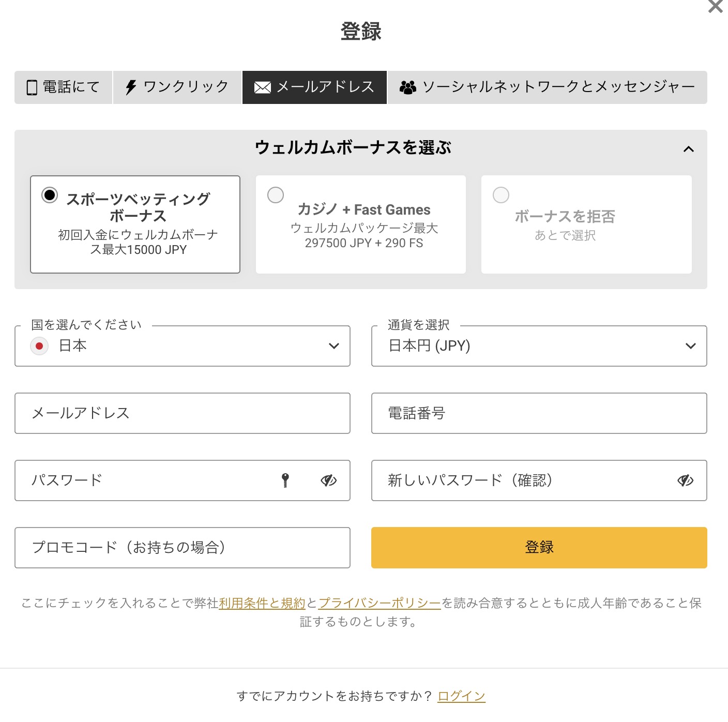
Task: Open the プライバシーポリシー link
Action: pyautogui.click(x=380, y=603)
